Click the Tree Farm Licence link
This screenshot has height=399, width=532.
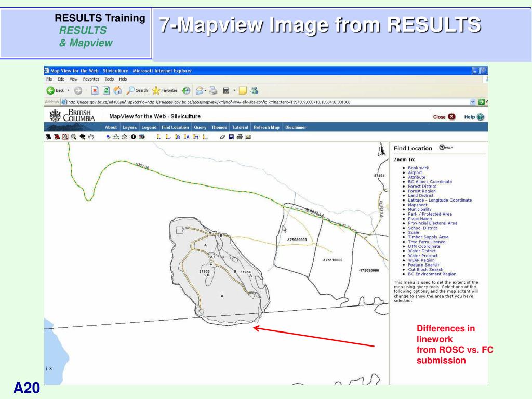pyautogui.click(x=427, y=242)
